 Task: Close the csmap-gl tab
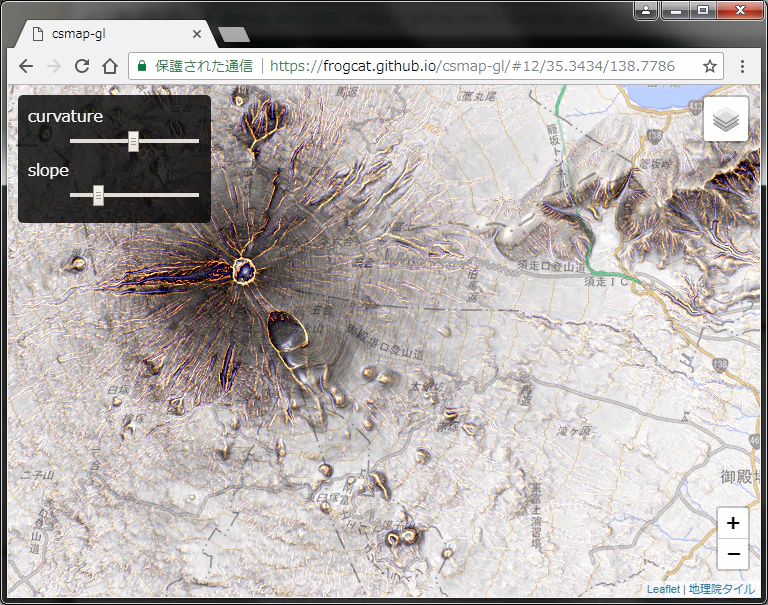coord(196,34)
